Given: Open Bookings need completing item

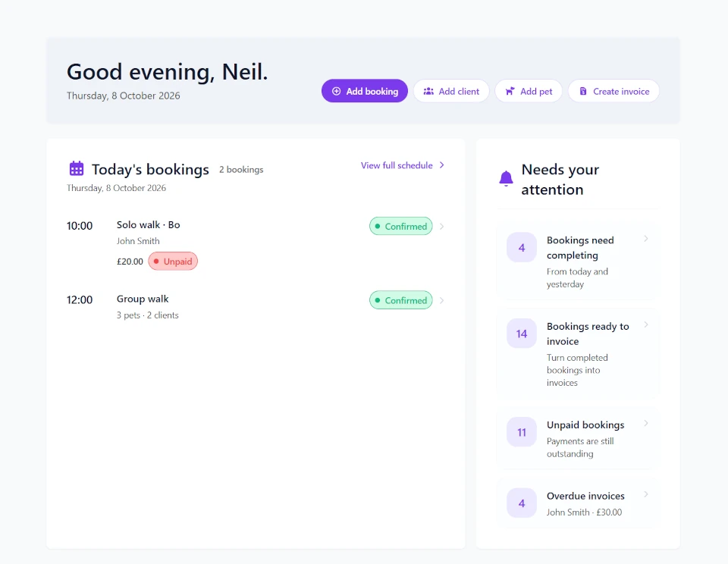Looking at the screenshot, I should [578, 262].
